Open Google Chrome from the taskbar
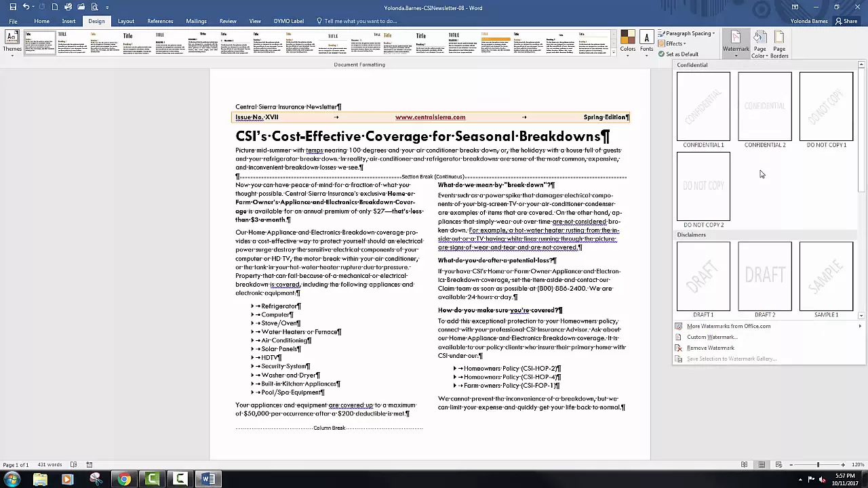This screenshot has width=868, height=488. pyautogui.click(x=124, y=479)
